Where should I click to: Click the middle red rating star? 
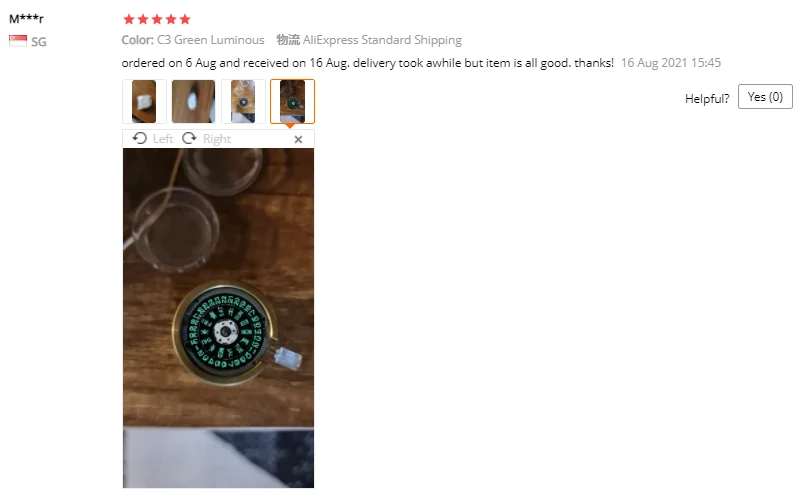tap(157, 19)
